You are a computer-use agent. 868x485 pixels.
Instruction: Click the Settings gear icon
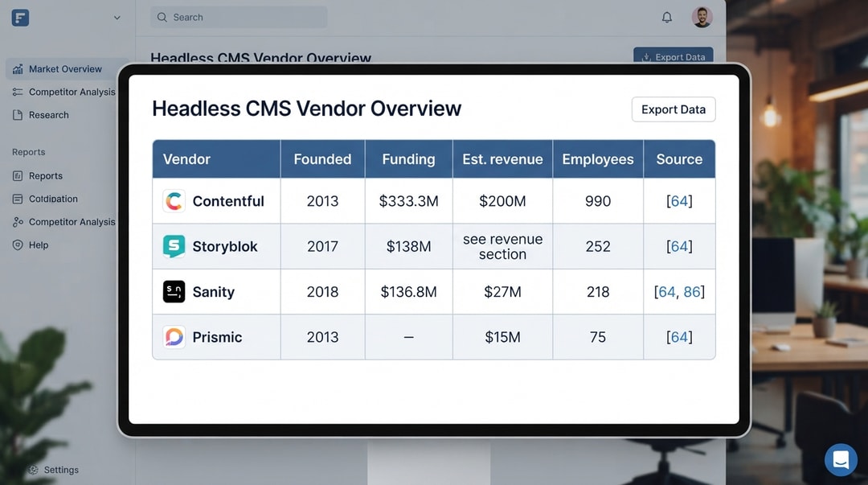(x=33, y=470)
